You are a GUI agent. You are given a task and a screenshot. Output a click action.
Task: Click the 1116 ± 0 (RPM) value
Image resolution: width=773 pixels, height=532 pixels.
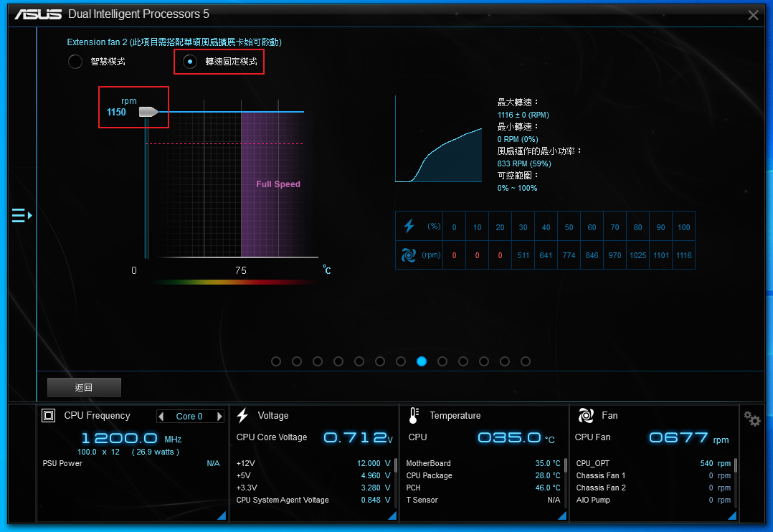(523, 115)
